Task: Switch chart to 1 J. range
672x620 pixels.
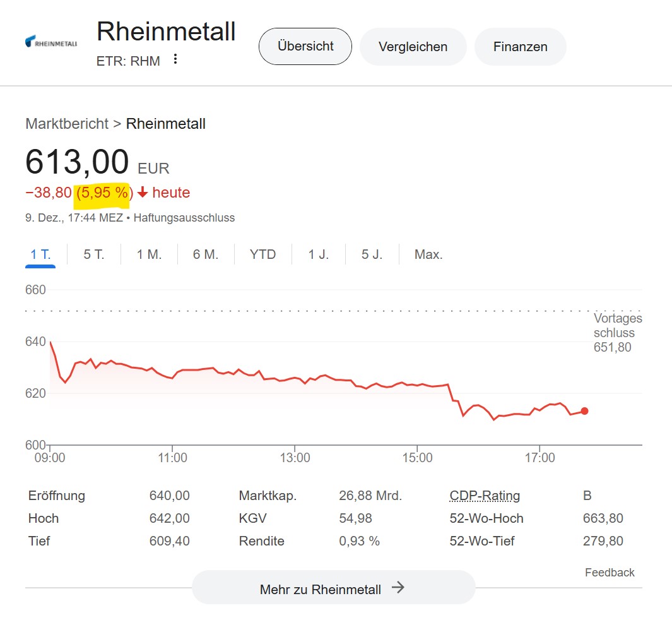Action: [319, 254]
